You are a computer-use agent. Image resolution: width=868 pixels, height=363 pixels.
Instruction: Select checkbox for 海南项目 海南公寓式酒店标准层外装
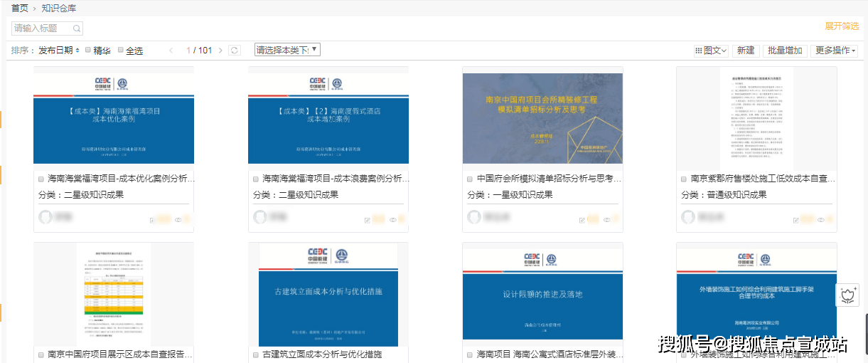tap(470, 354)
